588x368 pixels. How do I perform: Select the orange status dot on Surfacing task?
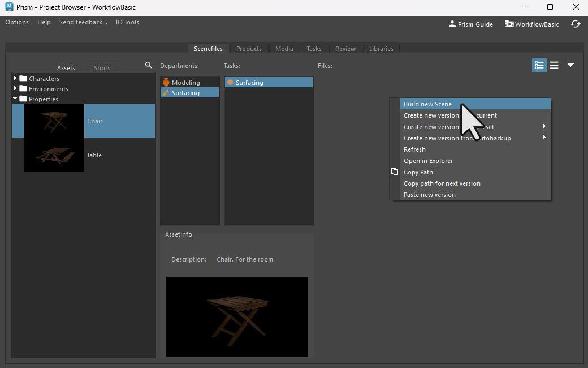point(230,82)
